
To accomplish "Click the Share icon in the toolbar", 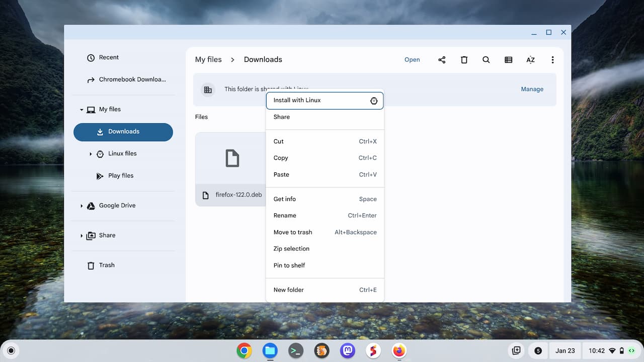I will 442,60.
